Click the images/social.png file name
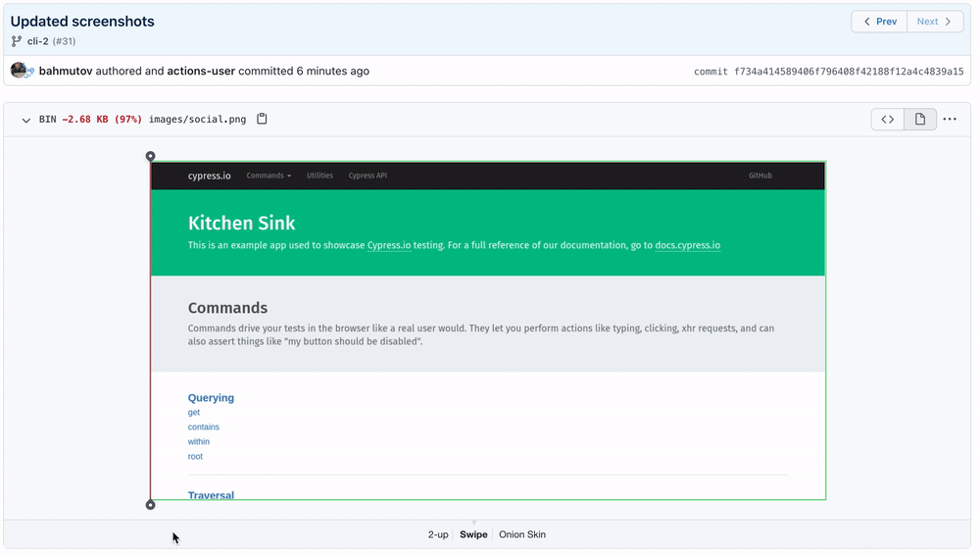Screen dimensions: 980x556 click(x=198, y=120)
